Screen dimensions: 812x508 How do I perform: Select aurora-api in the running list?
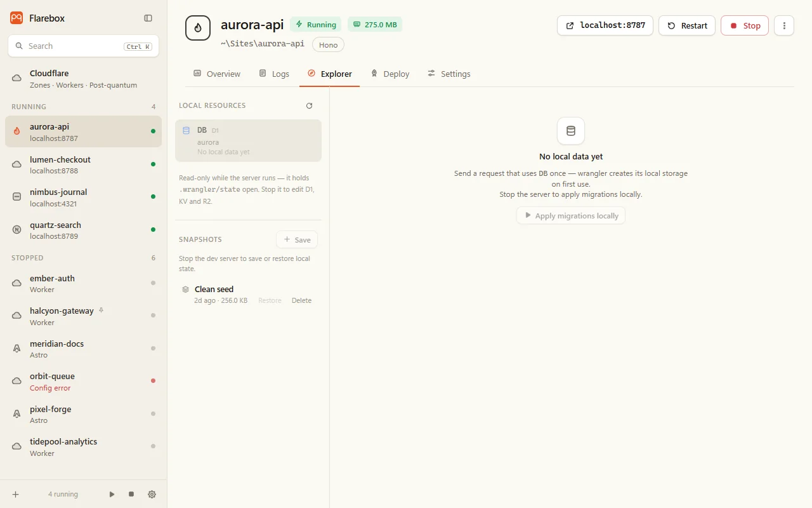83,131
